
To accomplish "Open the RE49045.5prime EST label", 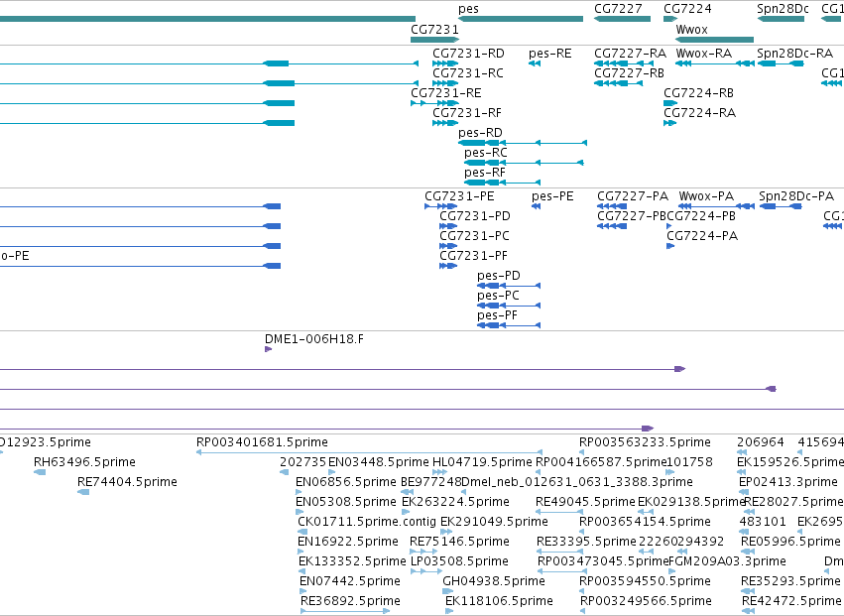I will pyautogui.click(x=585, y=502).
